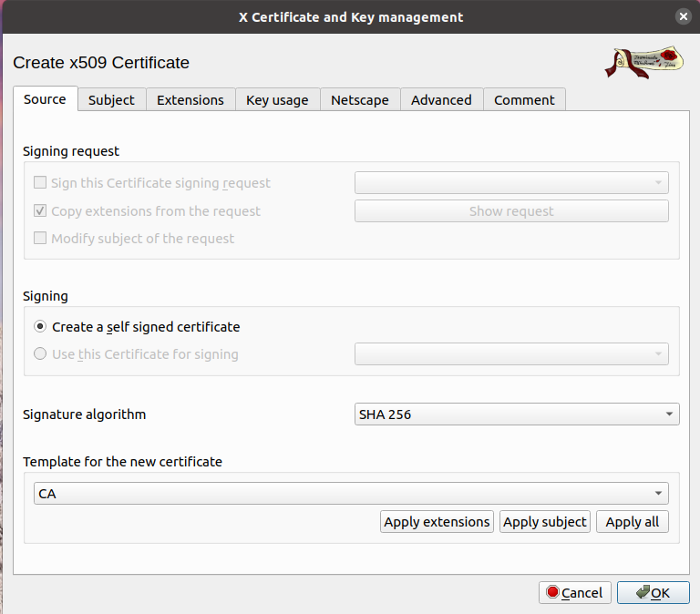Screen dimensions: 700x614
Task: Toggle Copy extensions from the request
Action: (x=40, y=211)
